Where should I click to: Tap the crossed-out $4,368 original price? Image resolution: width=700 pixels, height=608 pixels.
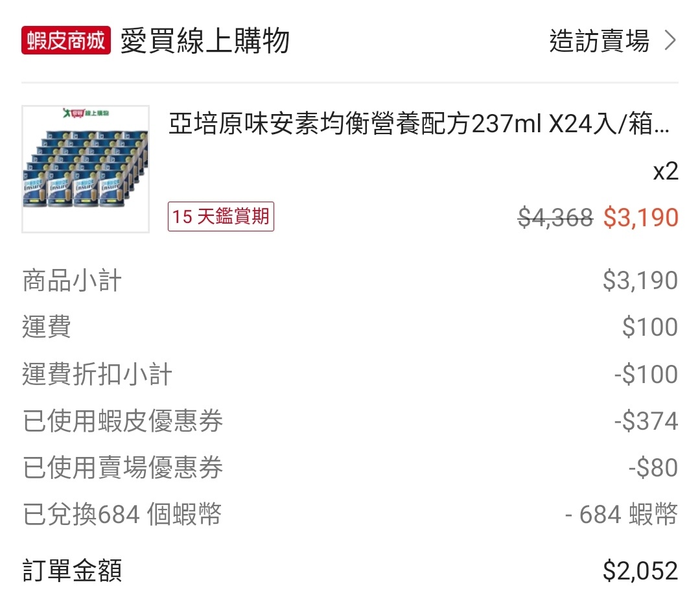(555, 218)
